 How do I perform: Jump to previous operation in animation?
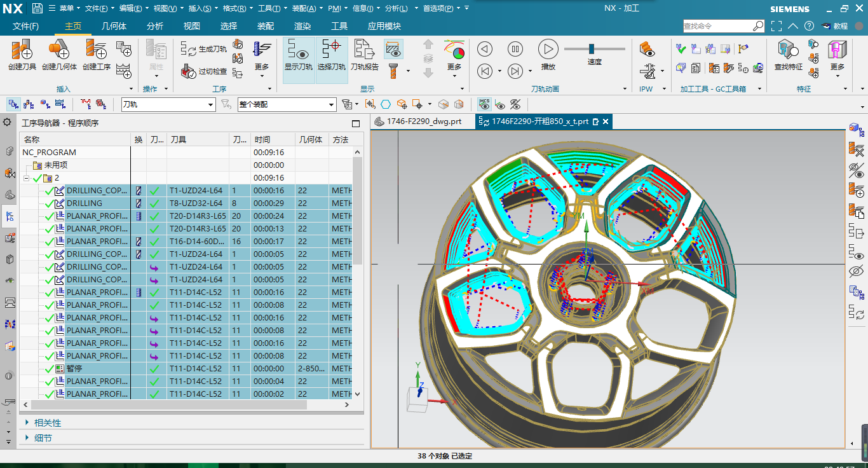[x=485, y=71]
